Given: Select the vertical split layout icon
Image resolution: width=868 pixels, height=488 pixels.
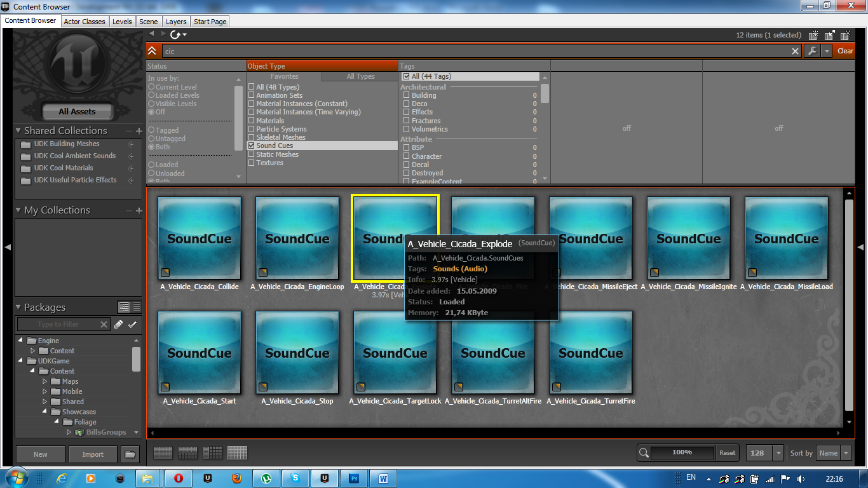Looking at the screenshot, I should pyautogui.click(x=212, y=453).
